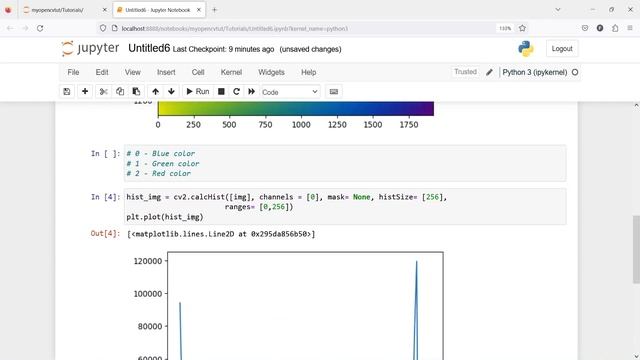Click the Trusted notebook indicator

pyautogui.click(x=465, y=72)
